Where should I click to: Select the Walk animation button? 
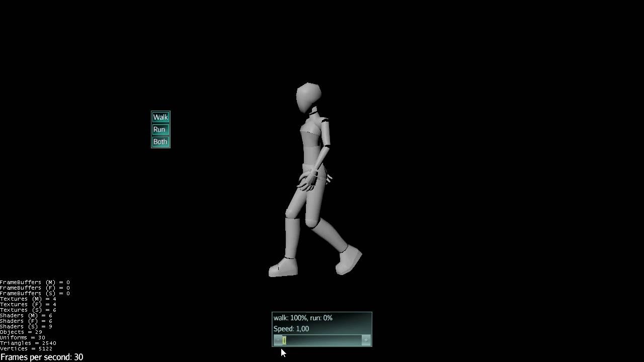(160, 117)
